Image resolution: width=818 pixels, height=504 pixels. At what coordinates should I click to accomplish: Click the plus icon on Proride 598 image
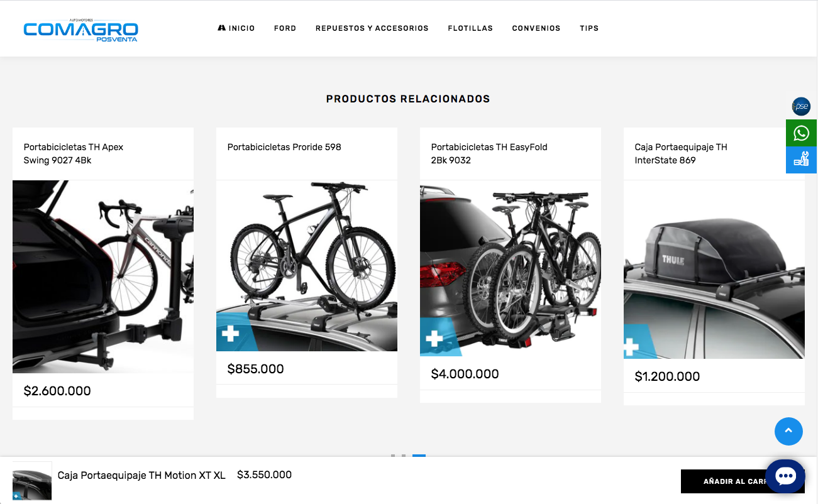[231, 334]
